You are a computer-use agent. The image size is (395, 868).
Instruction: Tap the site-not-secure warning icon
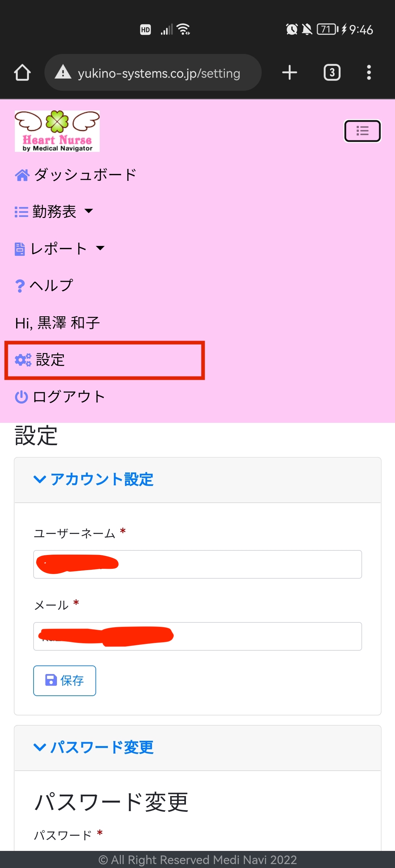point(63,72)
